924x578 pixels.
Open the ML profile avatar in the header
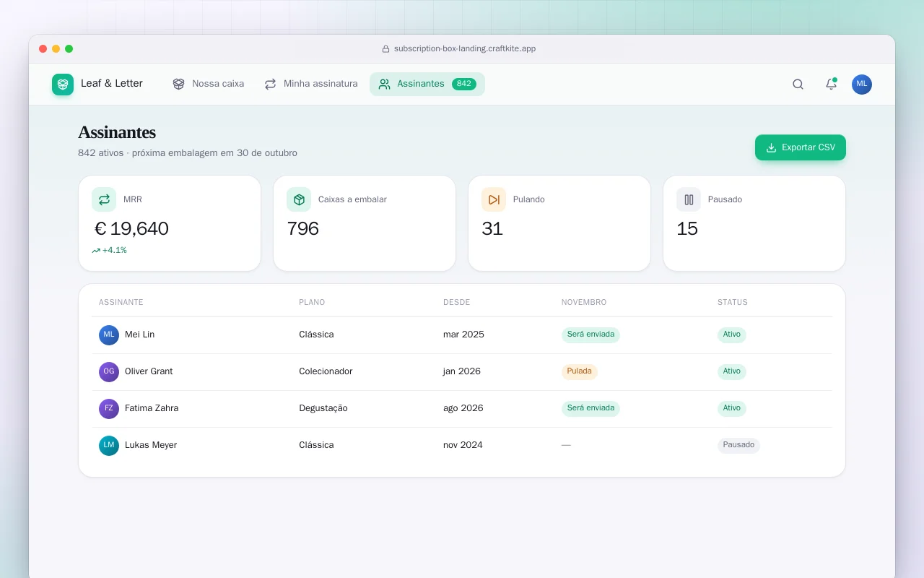point(862,84)
